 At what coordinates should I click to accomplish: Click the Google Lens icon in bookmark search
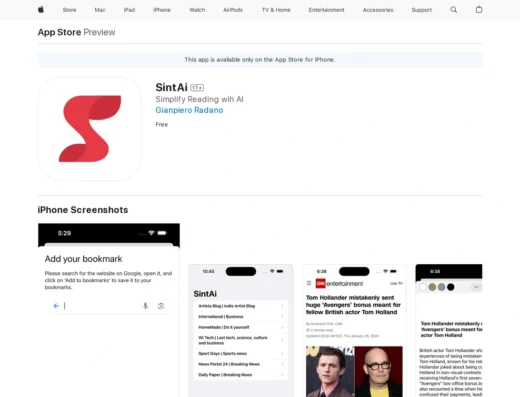point(161,306)
